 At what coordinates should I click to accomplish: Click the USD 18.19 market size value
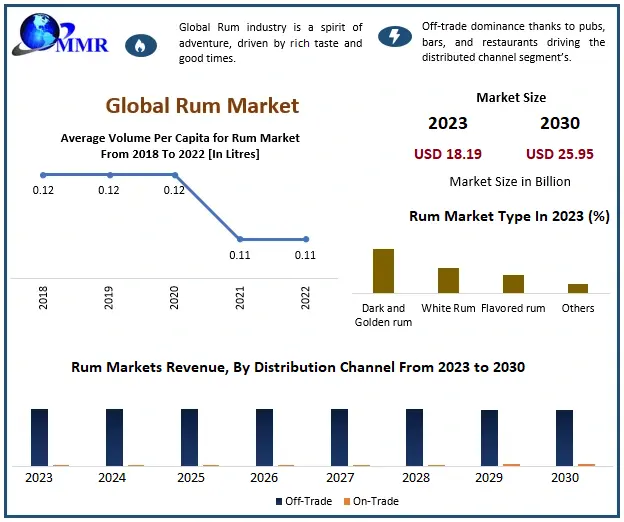[448, 154]
